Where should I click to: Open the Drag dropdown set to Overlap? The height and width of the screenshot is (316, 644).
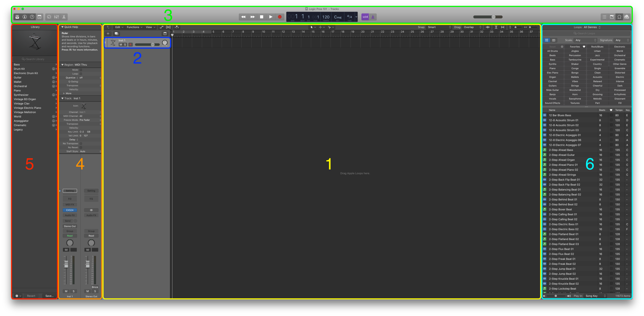(472, 27)
